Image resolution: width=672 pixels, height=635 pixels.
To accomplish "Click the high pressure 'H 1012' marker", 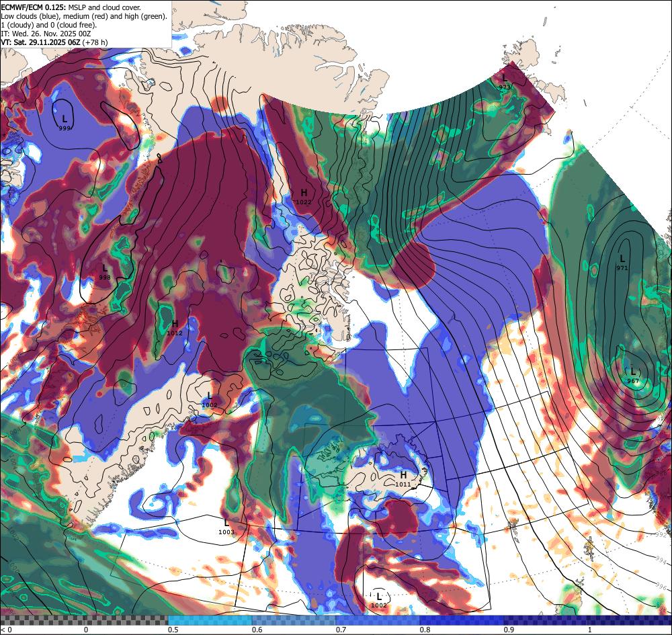I will (x=175, y=327).
